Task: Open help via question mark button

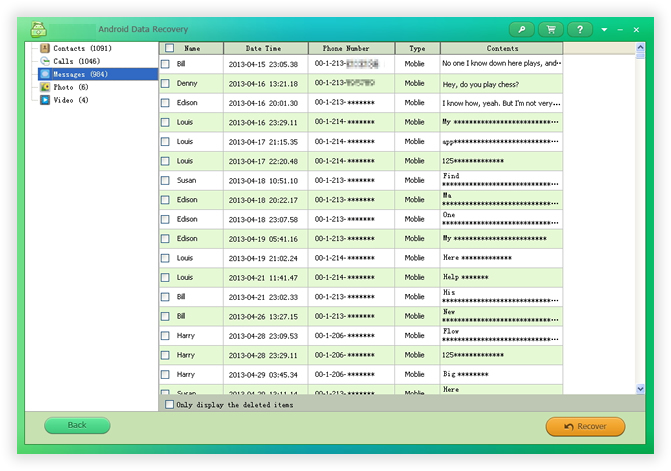Action: (x=580, y=30)
